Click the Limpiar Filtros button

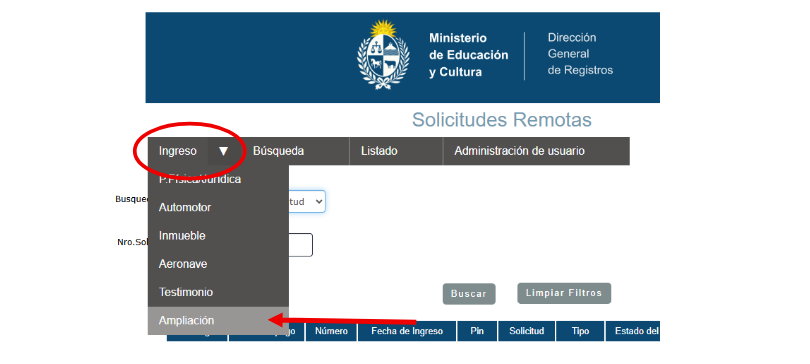tap(564, 293)
